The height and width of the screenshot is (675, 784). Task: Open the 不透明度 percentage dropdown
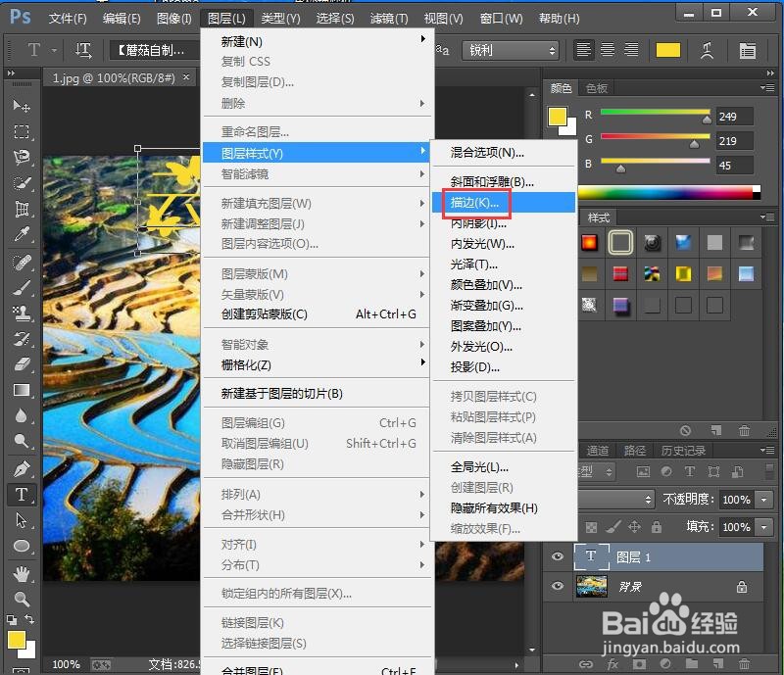click(x=763, y=498)
